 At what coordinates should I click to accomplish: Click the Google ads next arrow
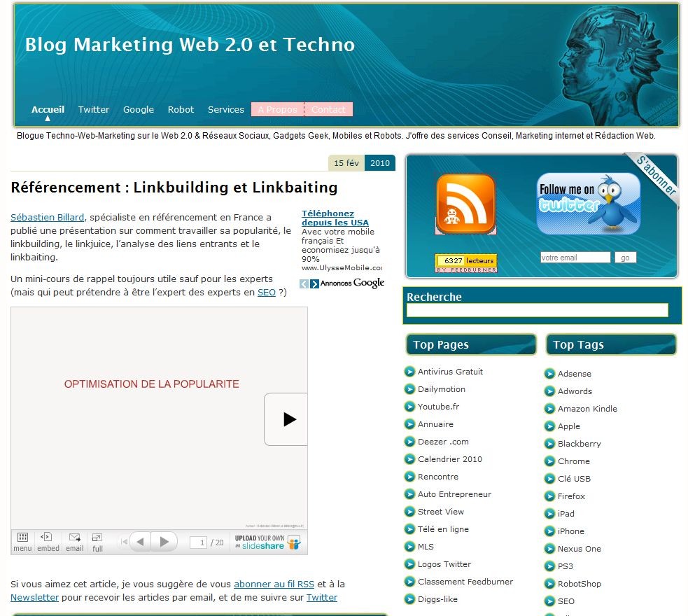(314, 284)
